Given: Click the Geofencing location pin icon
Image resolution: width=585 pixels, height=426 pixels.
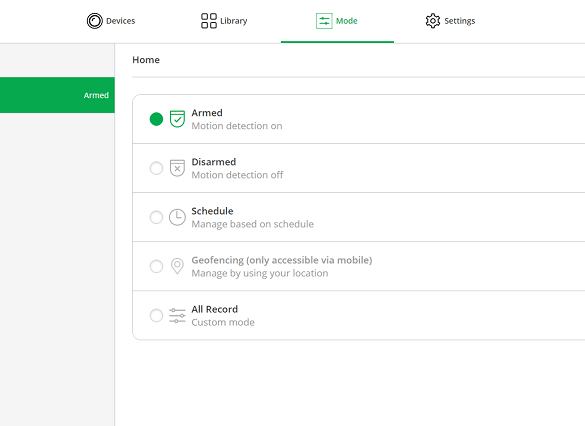Looking at the screenshot, I should tap(177, 266).
